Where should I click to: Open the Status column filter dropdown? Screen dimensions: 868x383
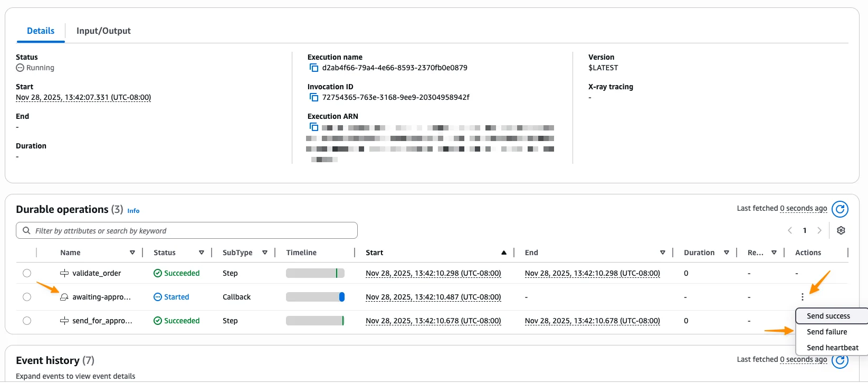coord(202,253)
